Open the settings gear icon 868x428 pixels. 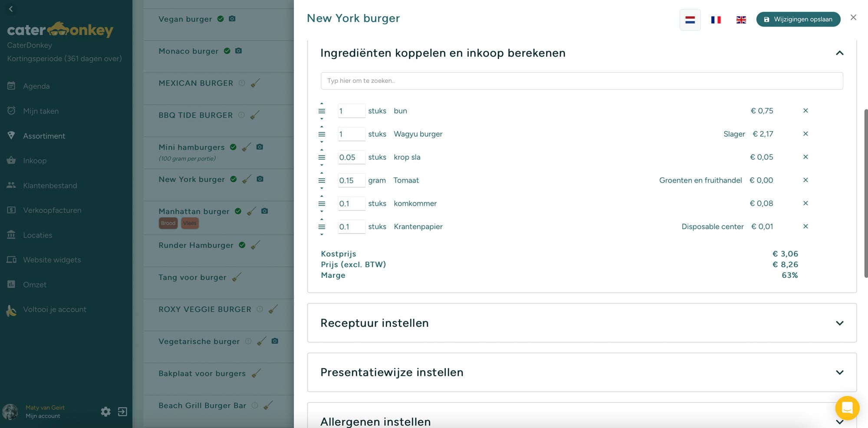point(105,412)
